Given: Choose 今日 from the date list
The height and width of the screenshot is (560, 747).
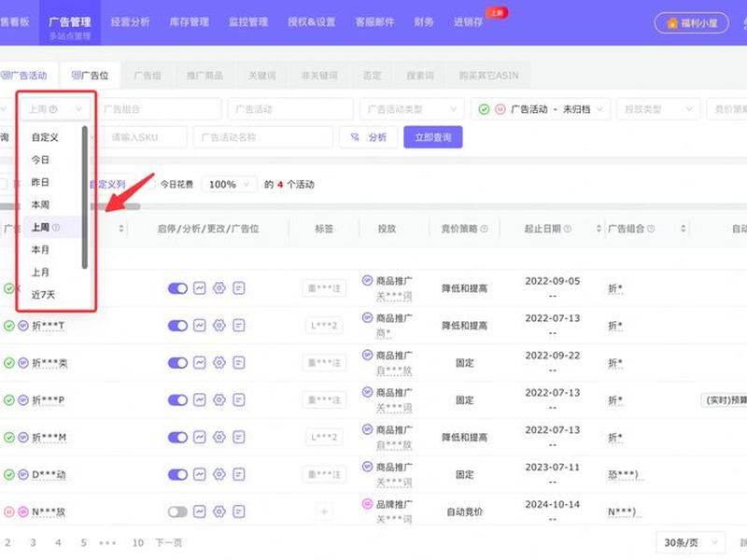Looking at the screenshot, I should [51, 160].
